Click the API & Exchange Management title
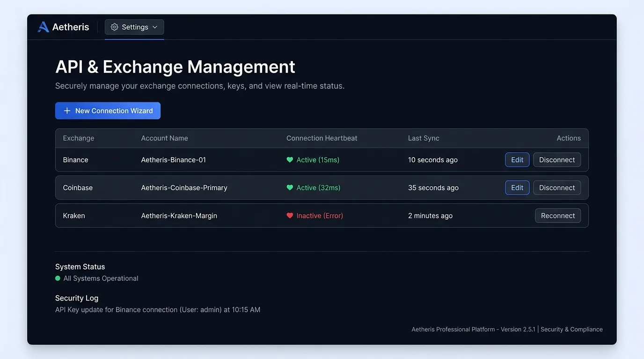Screen dimensions: 644x359 175,67
